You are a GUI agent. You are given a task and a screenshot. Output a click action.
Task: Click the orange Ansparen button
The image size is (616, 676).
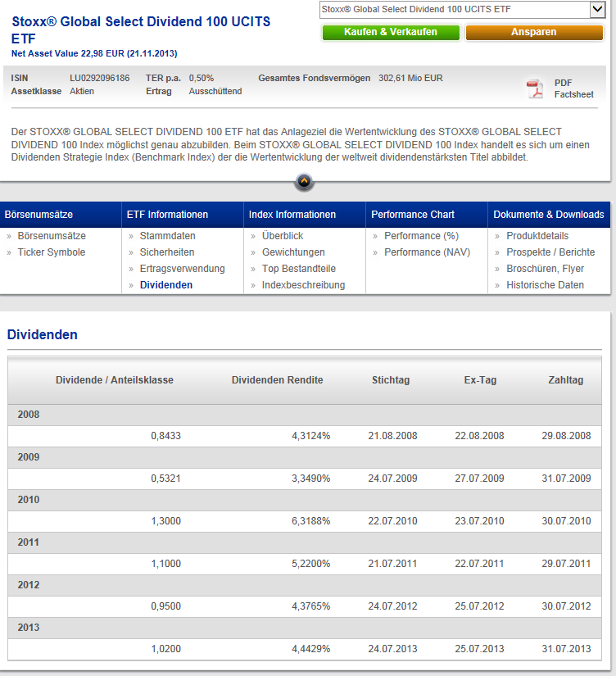click(534, 32)
